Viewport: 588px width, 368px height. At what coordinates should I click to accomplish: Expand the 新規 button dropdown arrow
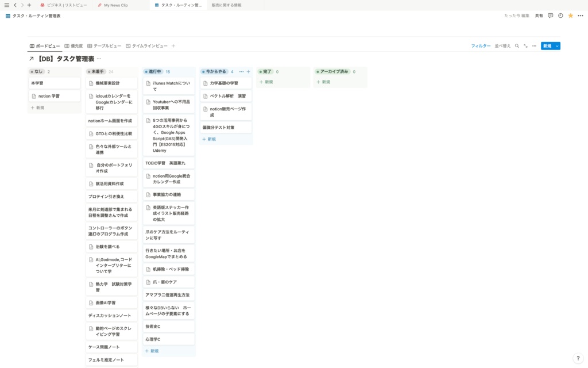point(557,46)
